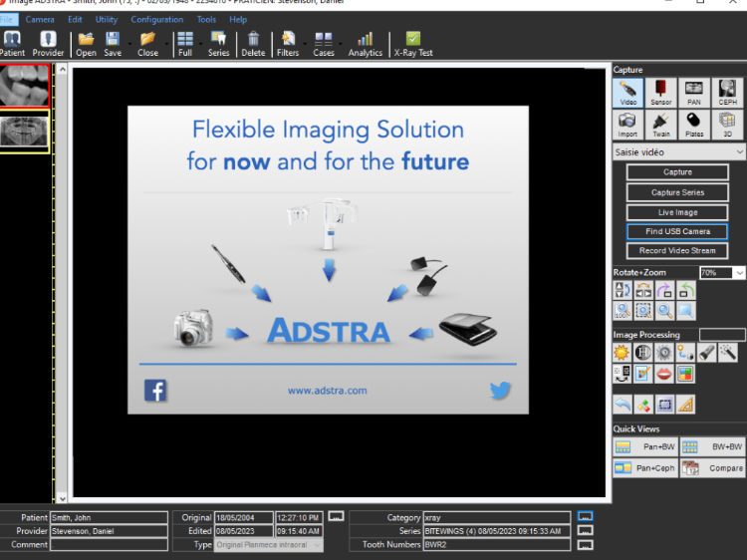747x560 pixels.
Task: Click the multicolor palette image processing icon
Action: (685, 374)
